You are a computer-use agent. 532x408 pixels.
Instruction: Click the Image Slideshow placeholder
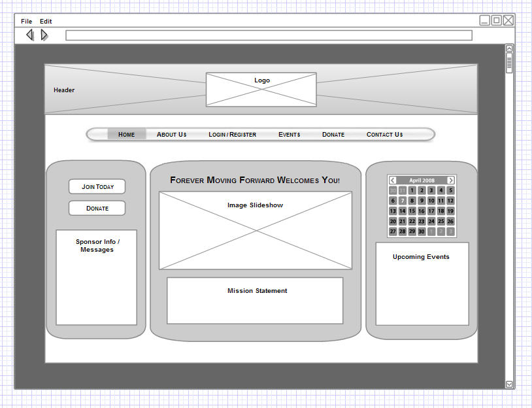[256, 230]
